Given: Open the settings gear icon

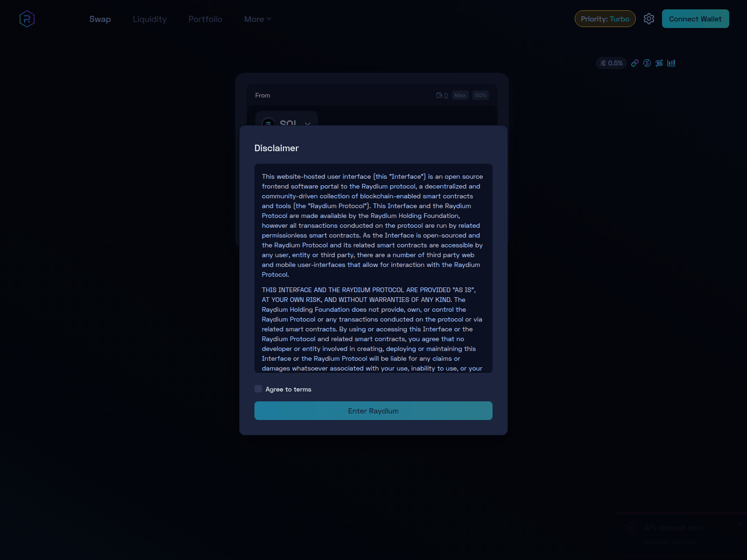Looking at the screenshot, I should click(x=649, y=19).
